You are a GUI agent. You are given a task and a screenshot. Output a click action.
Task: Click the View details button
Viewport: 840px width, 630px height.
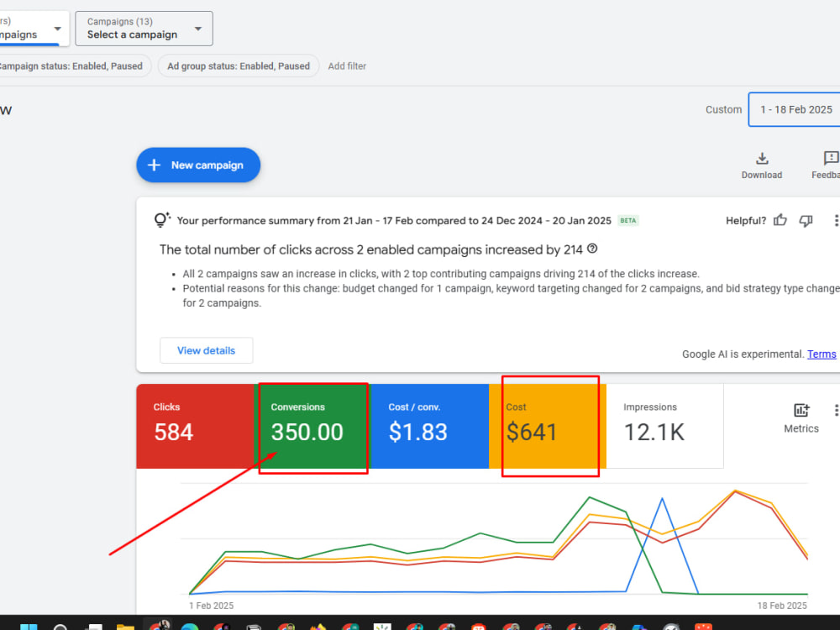pos(207,350)
